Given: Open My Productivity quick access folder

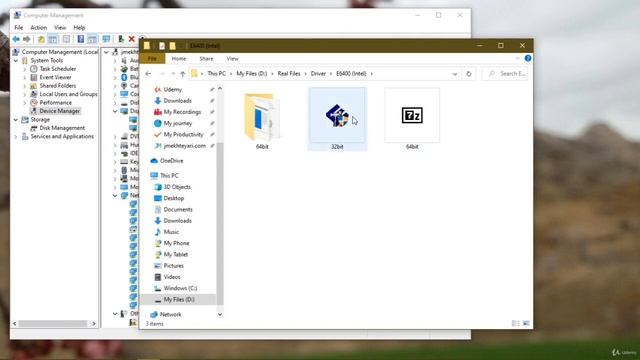Looking at the screenshot, I should click(x=183, y=134).
